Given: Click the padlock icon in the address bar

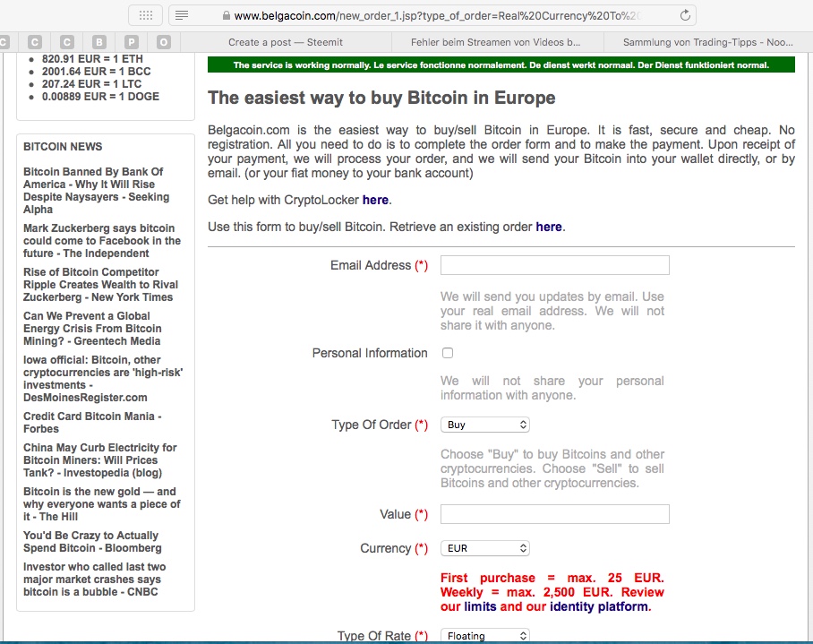Looking at the screenshot, I should [x=226, y=15].
